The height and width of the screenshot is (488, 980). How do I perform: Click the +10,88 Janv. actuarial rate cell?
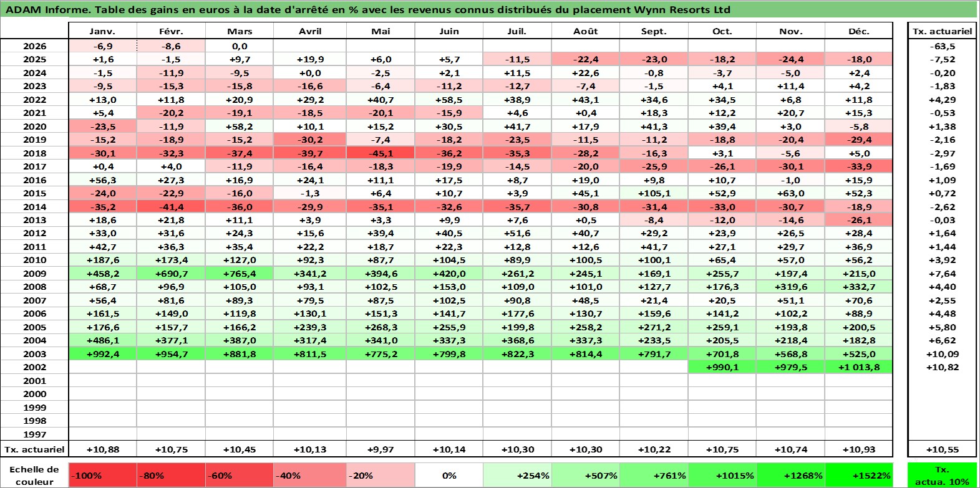(x=103, y=449)
